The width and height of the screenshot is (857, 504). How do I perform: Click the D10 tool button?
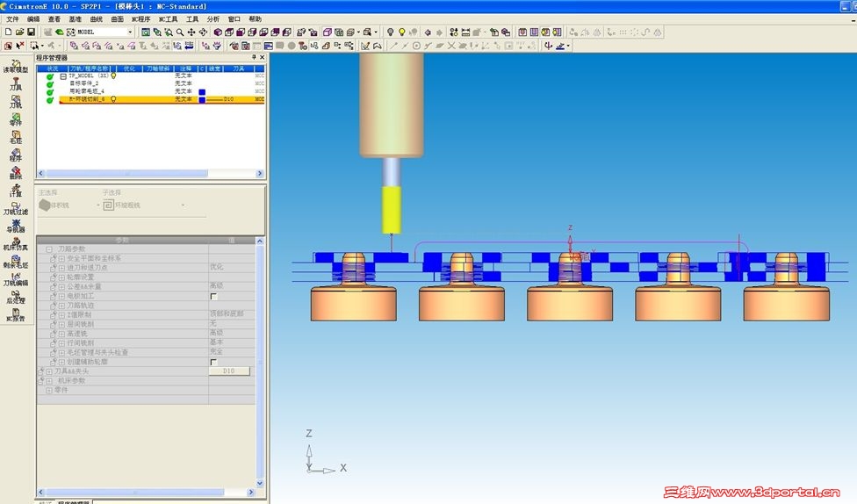click(x=229, y=371)
